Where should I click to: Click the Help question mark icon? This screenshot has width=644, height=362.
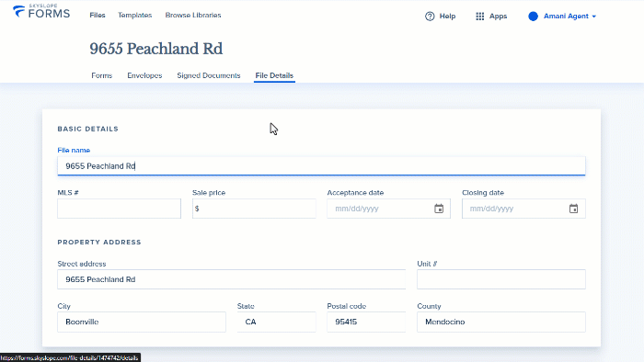[430, 17]
